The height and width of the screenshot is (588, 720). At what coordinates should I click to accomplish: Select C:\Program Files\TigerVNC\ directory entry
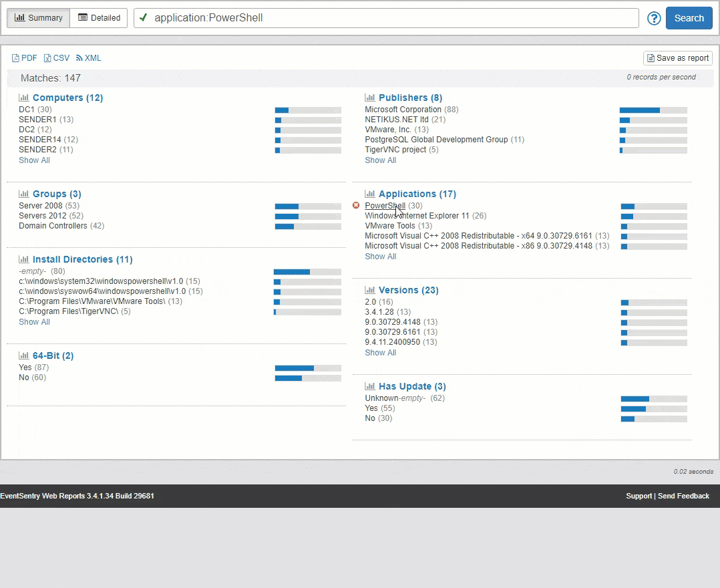coord(68,311)
